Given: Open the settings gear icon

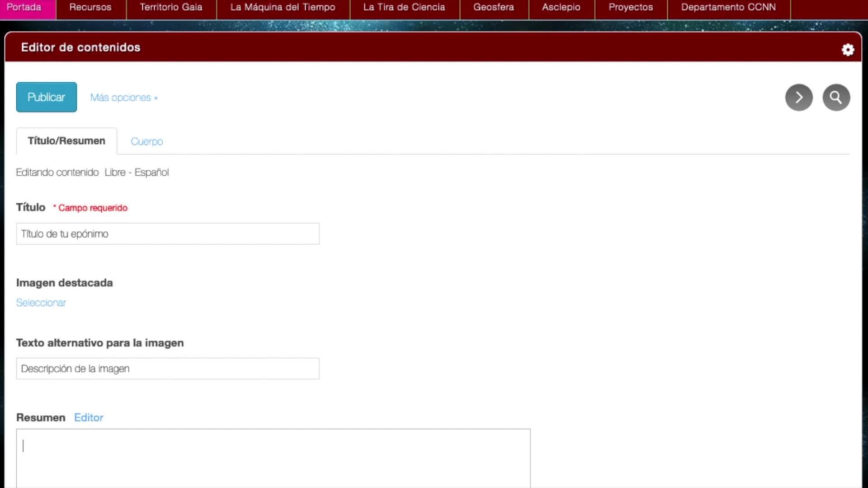Looking at the screenshot, I should point(848,50).
